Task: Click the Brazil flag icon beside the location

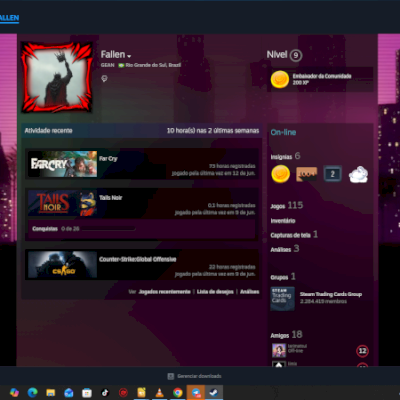Action: 121,65
